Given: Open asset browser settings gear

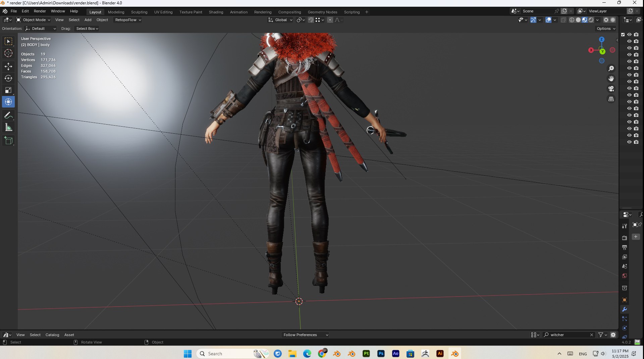Looking at the screenshot, I should point(613,335).
